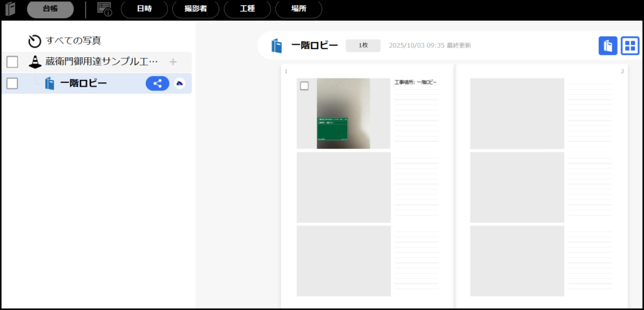644x310 pixels.
Task: Select the 台帳 tab
Action: [50, 9]
